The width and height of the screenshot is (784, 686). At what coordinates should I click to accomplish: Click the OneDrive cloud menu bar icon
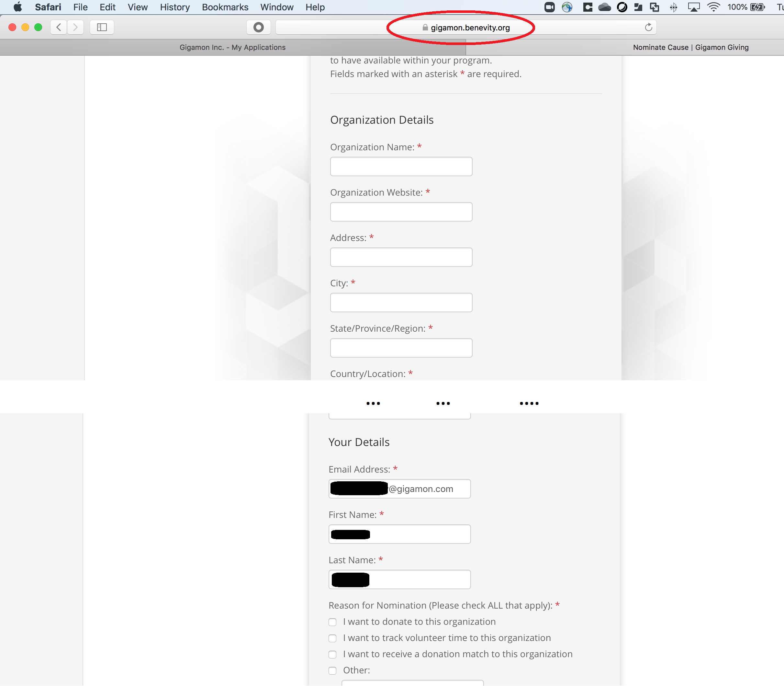tap(604, 7)
